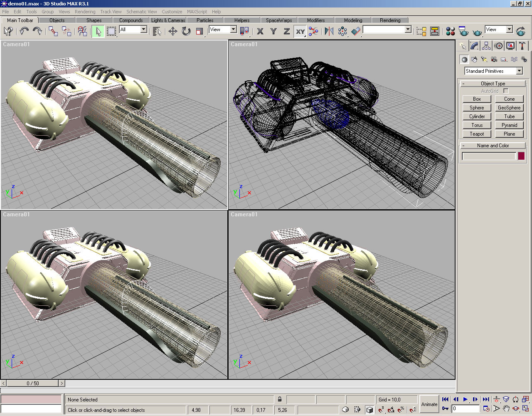Open the Rendering menu
532x416 pixels.
85,12
